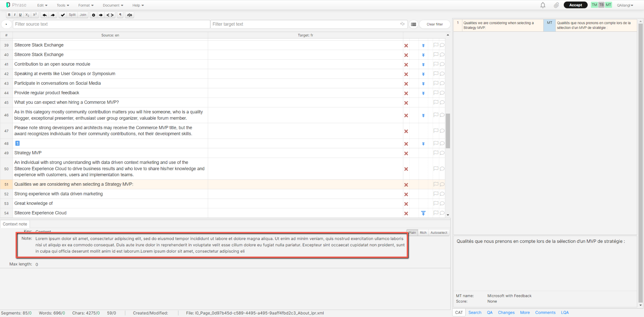Screen dimensions: 644x317
Task: Open the A|B text tool icon
Action: click(130, 15)
